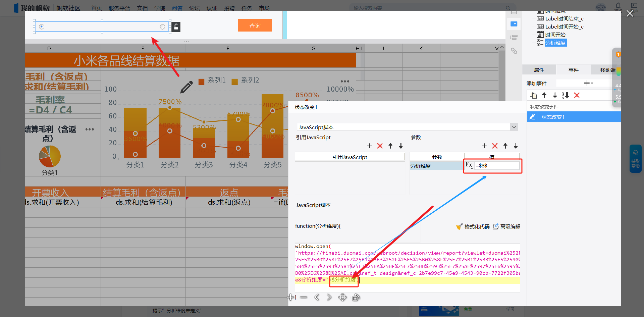Switch to the 属性 tab
The image size is (644, 317).
[x=539, y=70]
